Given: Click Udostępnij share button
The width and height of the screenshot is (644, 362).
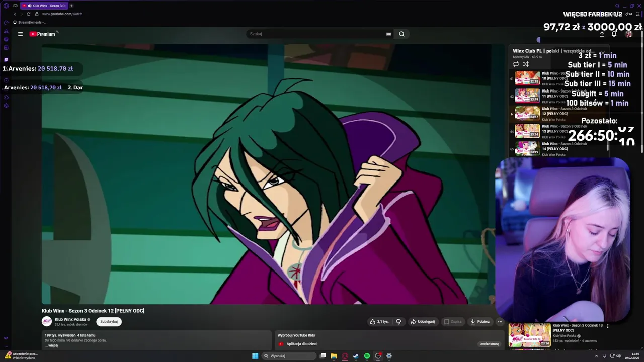Looking at the screenshot, I should click(423, 322).
